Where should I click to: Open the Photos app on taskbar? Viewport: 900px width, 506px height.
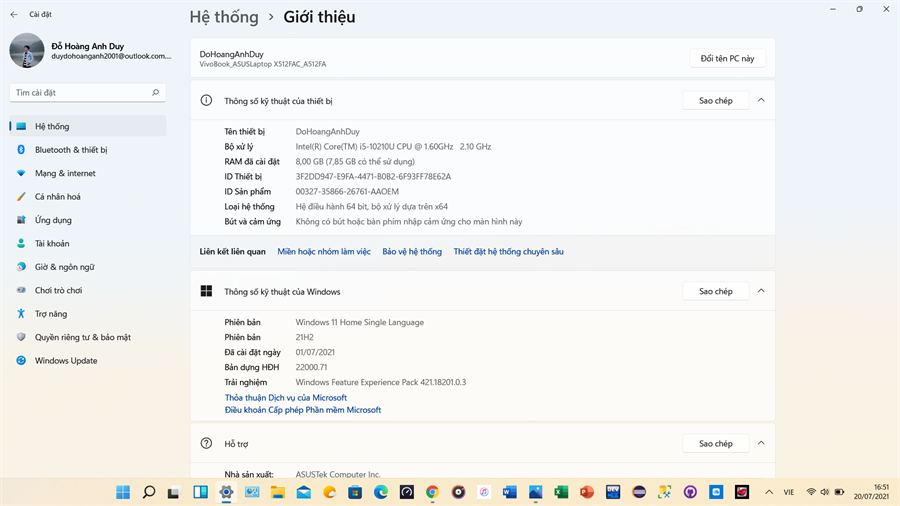click(536, 492)
